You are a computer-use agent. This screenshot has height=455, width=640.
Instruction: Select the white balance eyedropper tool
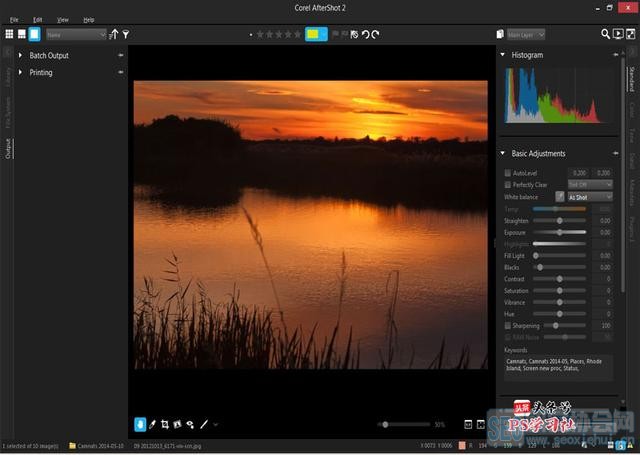[152, 425]
